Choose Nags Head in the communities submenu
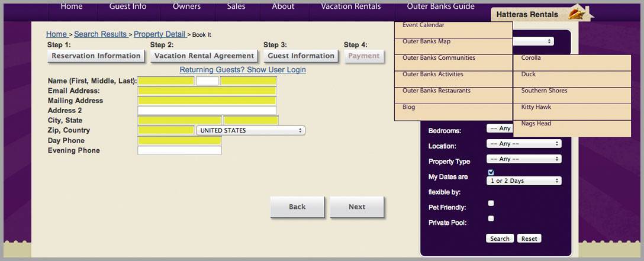 [572, 128]
